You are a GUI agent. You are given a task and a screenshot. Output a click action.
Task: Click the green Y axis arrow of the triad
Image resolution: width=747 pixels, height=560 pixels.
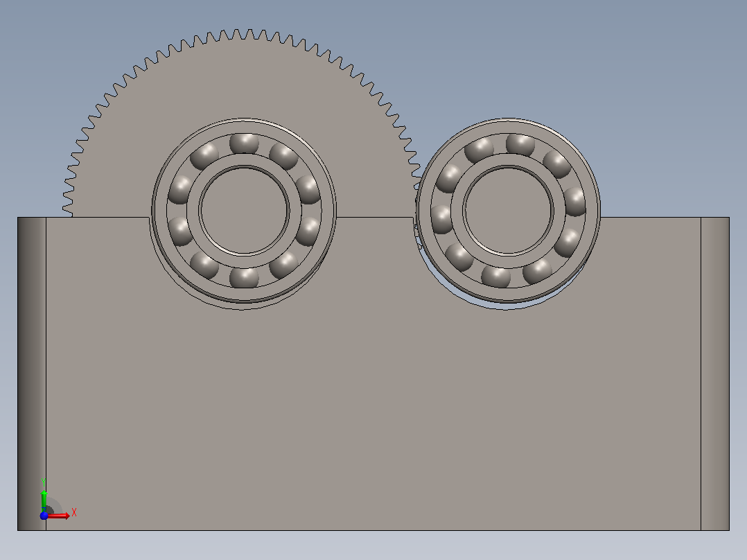click(44, 500)
